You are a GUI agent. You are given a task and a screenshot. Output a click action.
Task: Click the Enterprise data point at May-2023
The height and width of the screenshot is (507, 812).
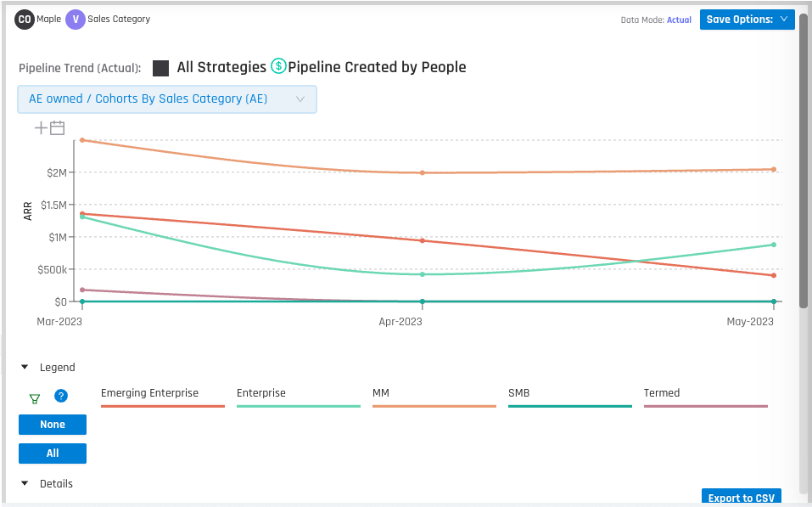point(774,245)
